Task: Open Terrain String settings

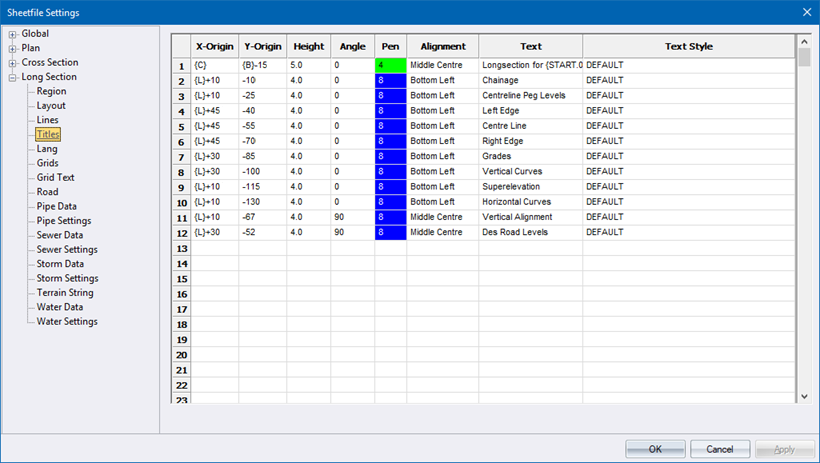Action: (65, 293)
